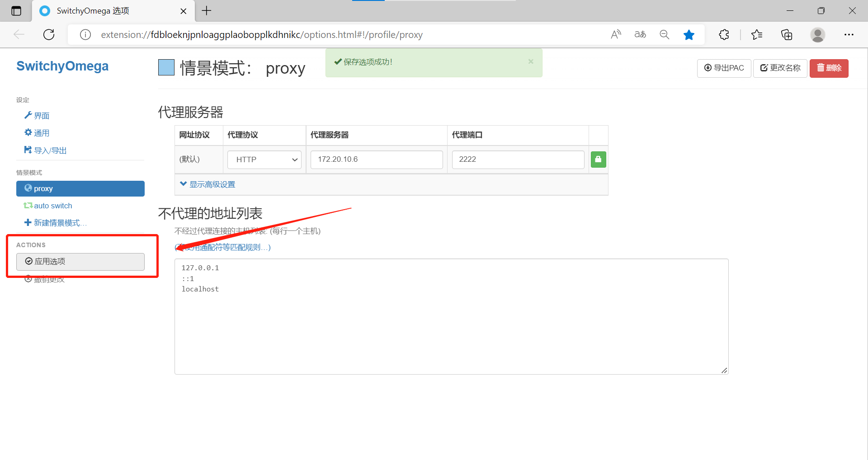This screenshot has width=868, height=460.
Task: Open the wildcard matching rules link
Action: tap(222, 247)
